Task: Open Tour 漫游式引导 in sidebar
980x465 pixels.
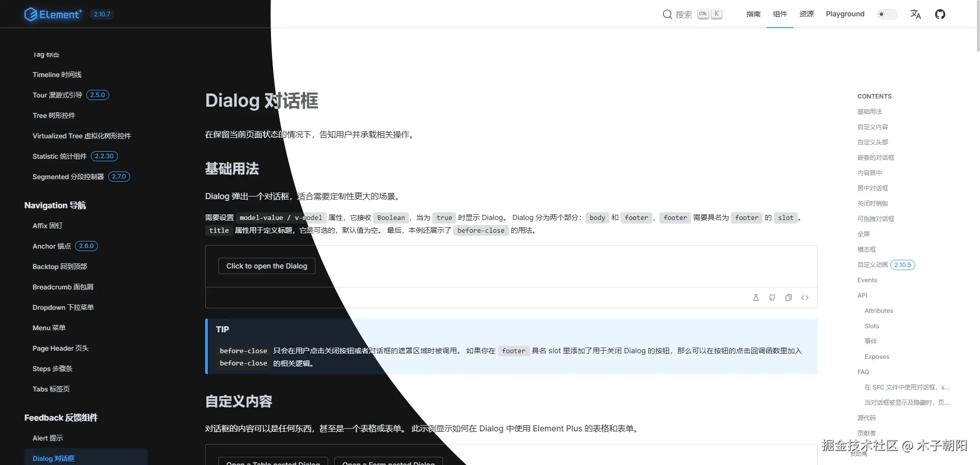Action: 71,95
